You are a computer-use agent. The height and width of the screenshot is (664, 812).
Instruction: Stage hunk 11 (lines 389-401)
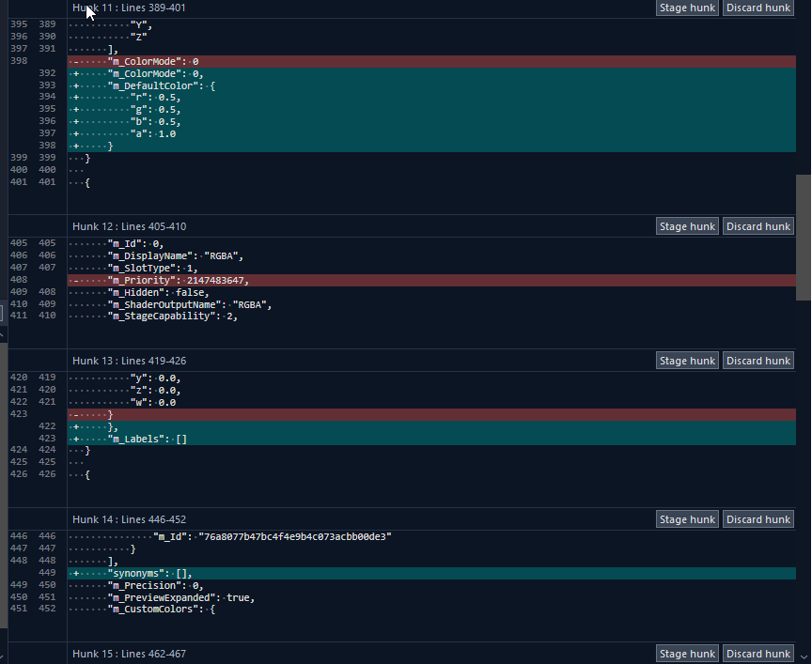click(x=688, y=8)
